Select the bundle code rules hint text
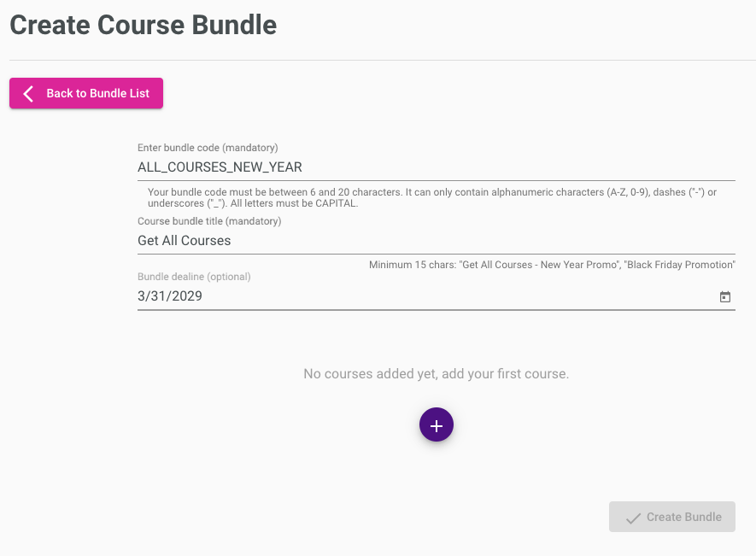Screen dimensions: 756x556 point(432,197)
